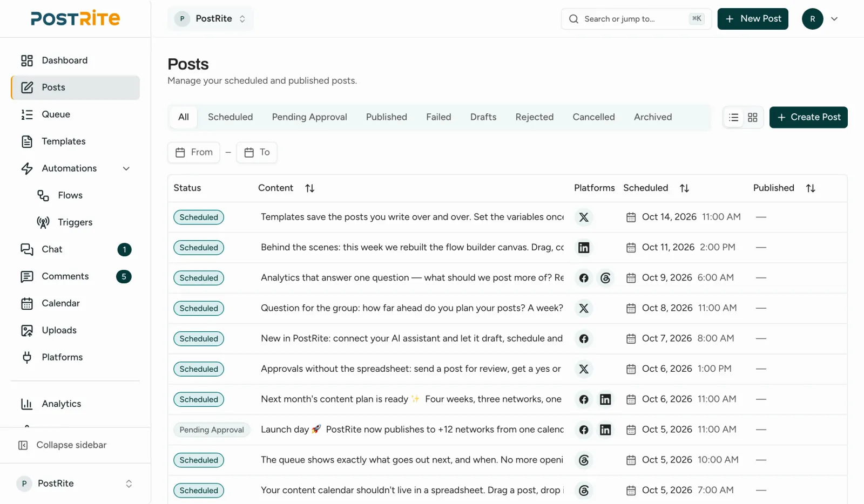The image size is (864, 504).
Task: Open Comments with five unread items
Action: pyautogui.click(x=75, y=276)
